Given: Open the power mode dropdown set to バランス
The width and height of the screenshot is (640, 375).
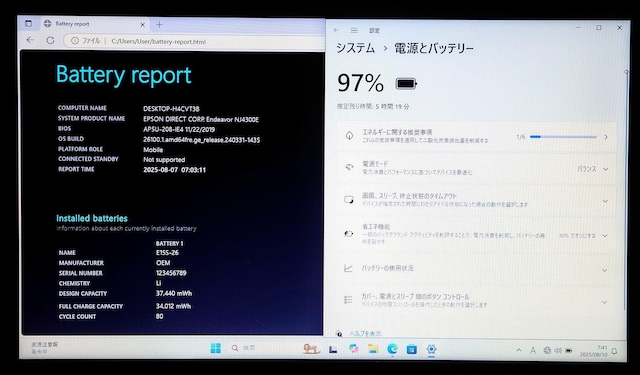Looking at the screenshot, I should pyautogui.click(x=592, y=169).
